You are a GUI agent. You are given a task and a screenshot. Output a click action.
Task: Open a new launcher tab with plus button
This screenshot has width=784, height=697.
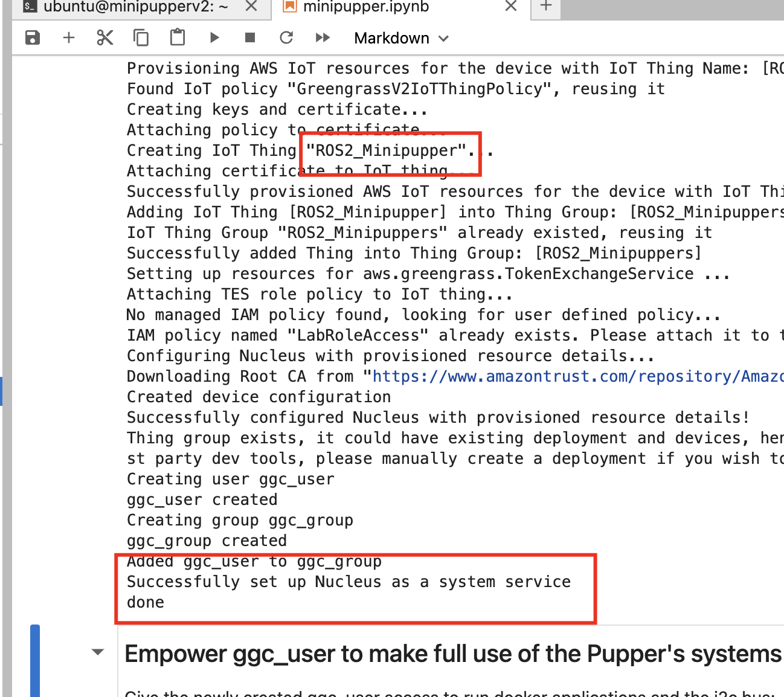[546, 7]
